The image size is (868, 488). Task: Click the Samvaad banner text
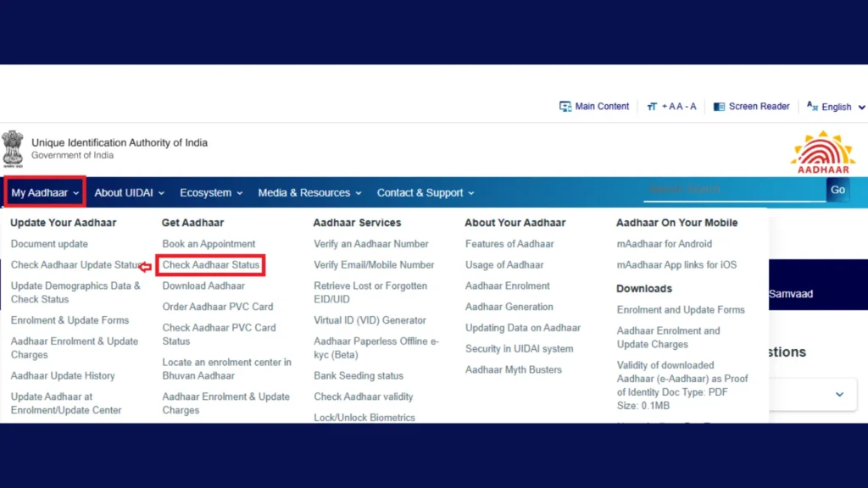click(791, 294)
